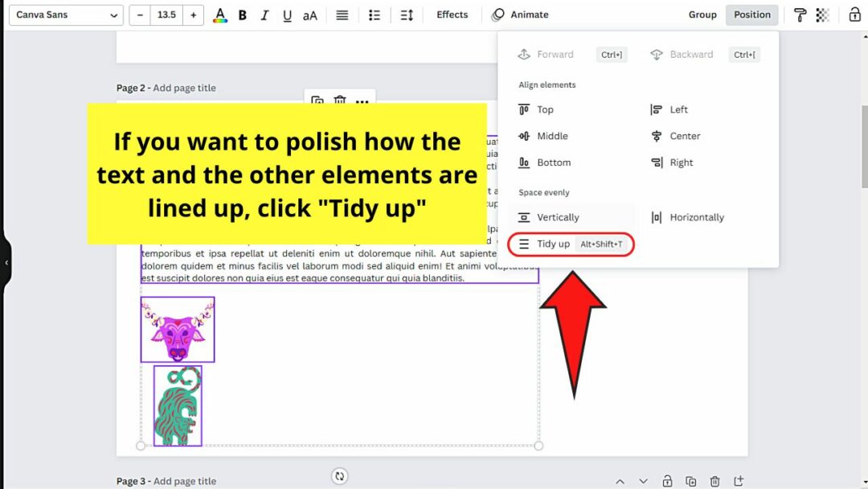Open the Effects panel
868x489 pixels.
(452, 15)
